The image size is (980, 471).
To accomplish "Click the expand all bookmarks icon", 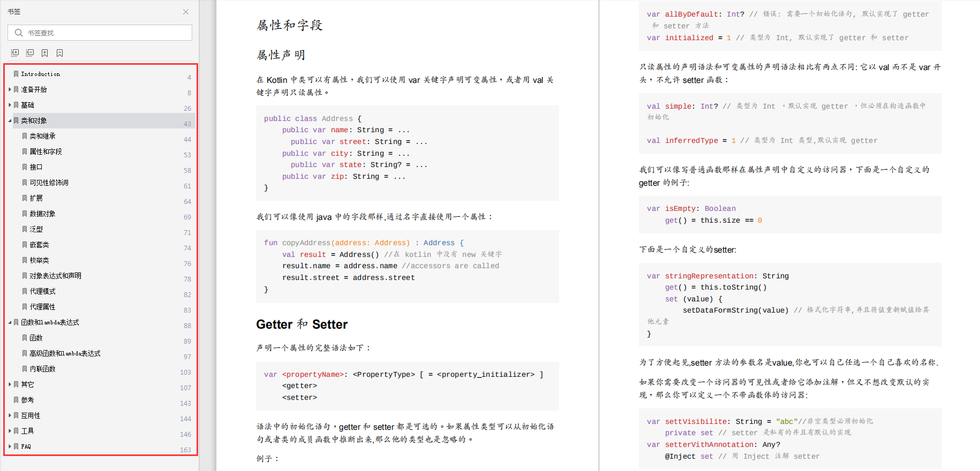I will (x=15, y=53).
